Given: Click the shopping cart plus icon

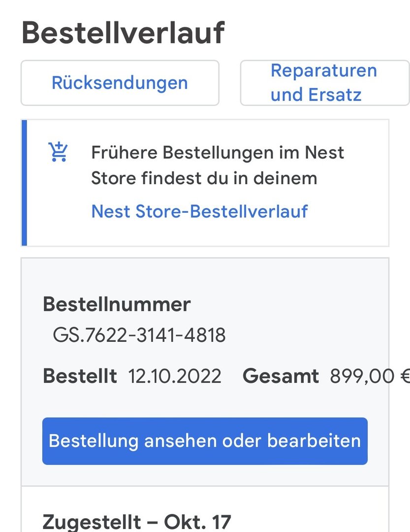Looking at the screenshot, I should (58, 152).
